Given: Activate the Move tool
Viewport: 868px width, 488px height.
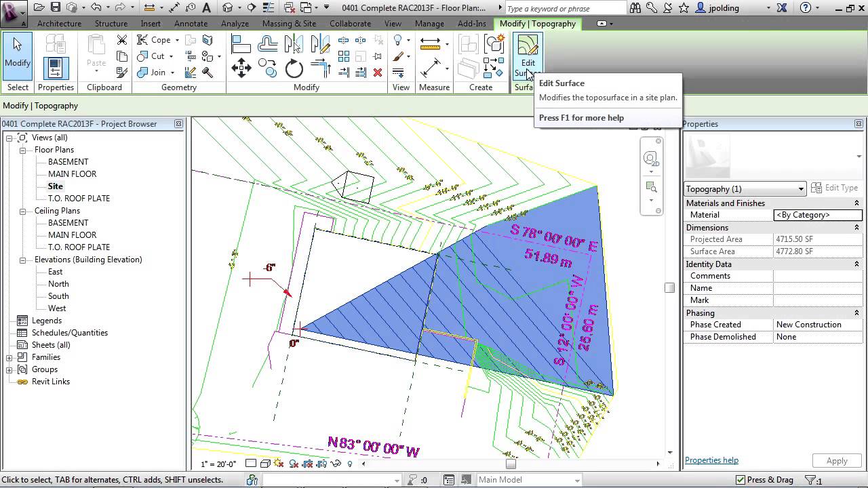Looking at the screenshot, I should tap(241, 68).
